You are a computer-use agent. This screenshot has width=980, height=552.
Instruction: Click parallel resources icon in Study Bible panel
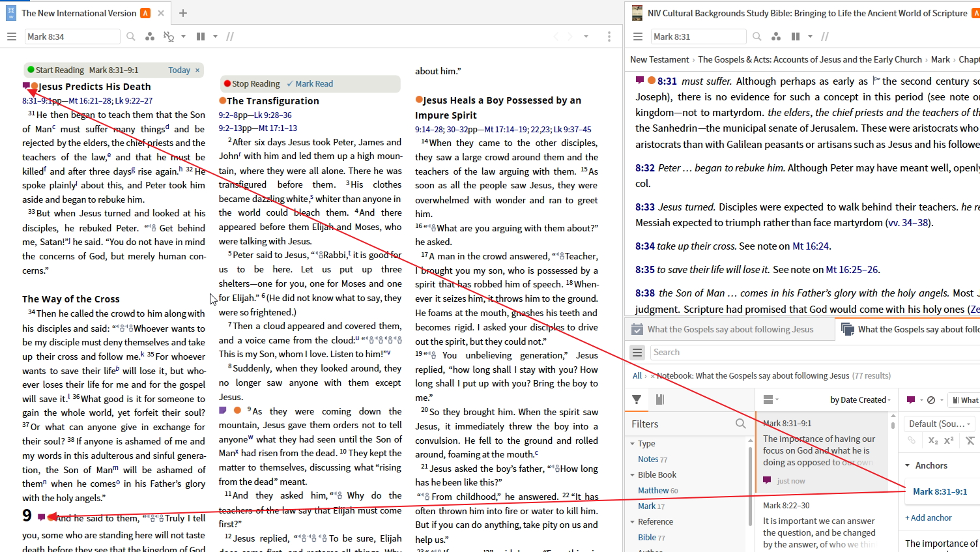pyautogui.click(x=796, y=36)
